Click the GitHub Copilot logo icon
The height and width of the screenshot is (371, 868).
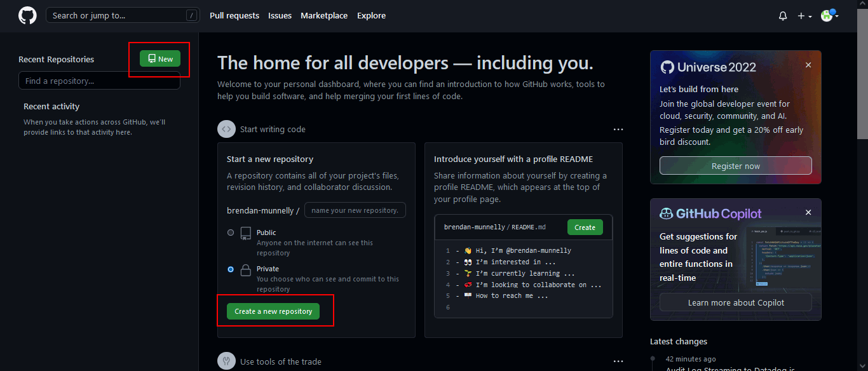667,213
